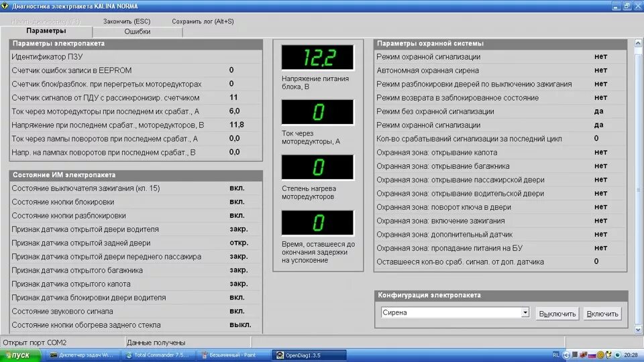Click value 11 of ПДУ signal counter
This screenshot has width=644, height=362.
pyautogui.click(x=233, y=97)
